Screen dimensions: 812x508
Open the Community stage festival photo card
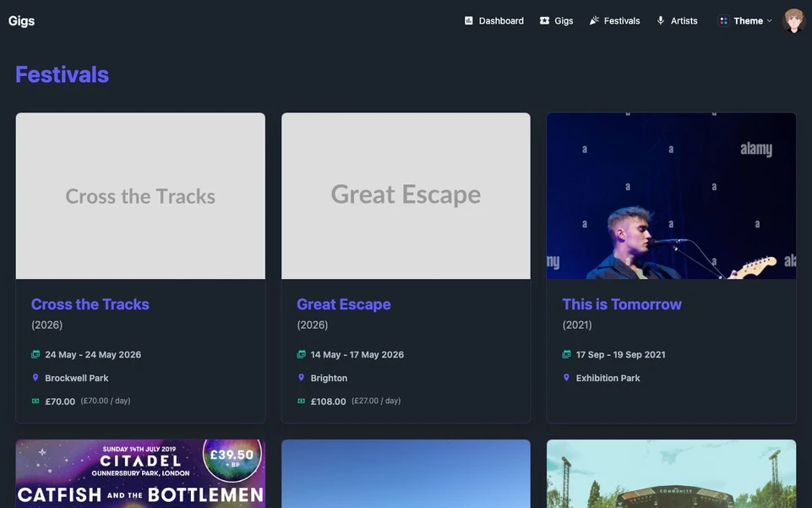tap(671, 474)
